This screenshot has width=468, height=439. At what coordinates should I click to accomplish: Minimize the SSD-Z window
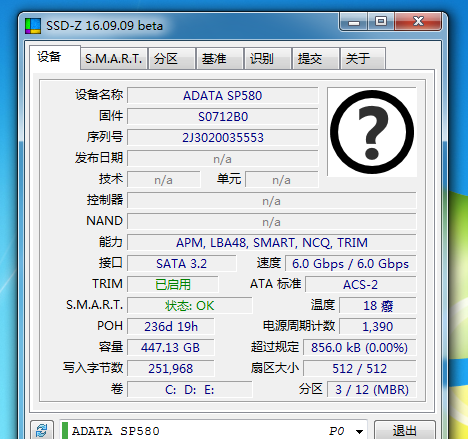point(354,22)
